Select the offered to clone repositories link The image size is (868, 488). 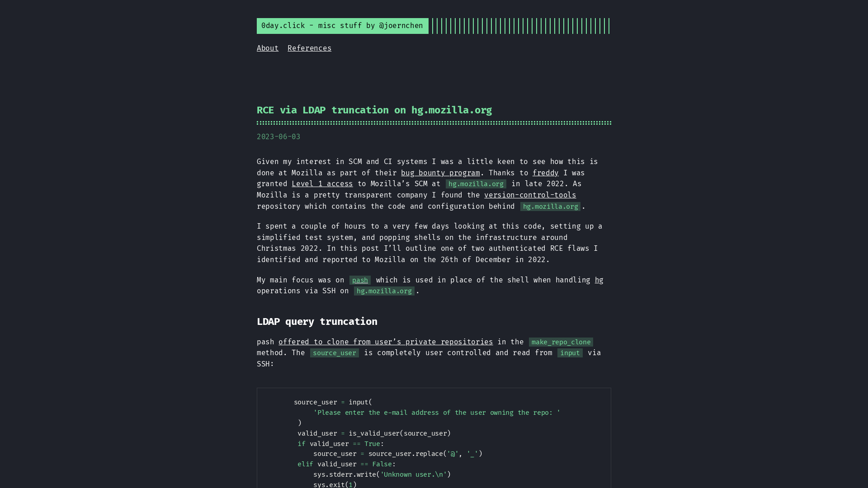click(x=386, y=342)
